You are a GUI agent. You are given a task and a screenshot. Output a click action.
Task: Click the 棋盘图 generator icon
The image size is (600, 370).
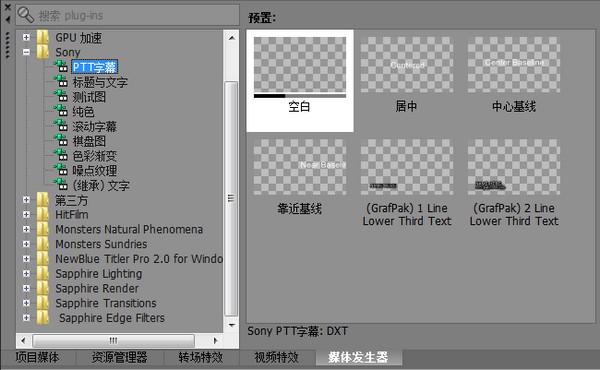61,140
